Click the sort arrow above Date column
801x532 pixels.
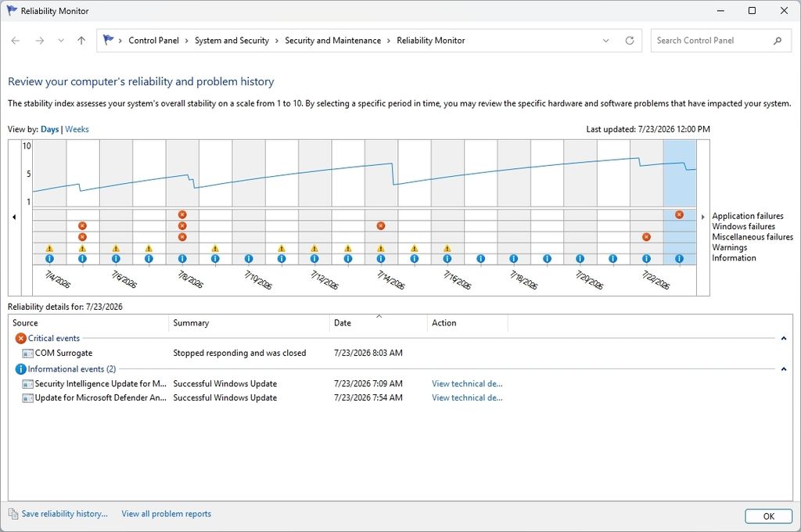[379, 316]
